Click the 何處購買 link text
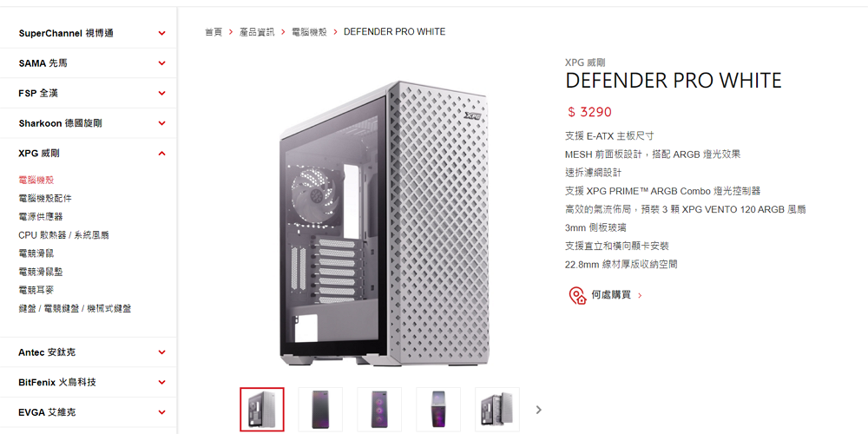This screenshot has width=868, height=434. pyautogui.click(x=611, y=295)
